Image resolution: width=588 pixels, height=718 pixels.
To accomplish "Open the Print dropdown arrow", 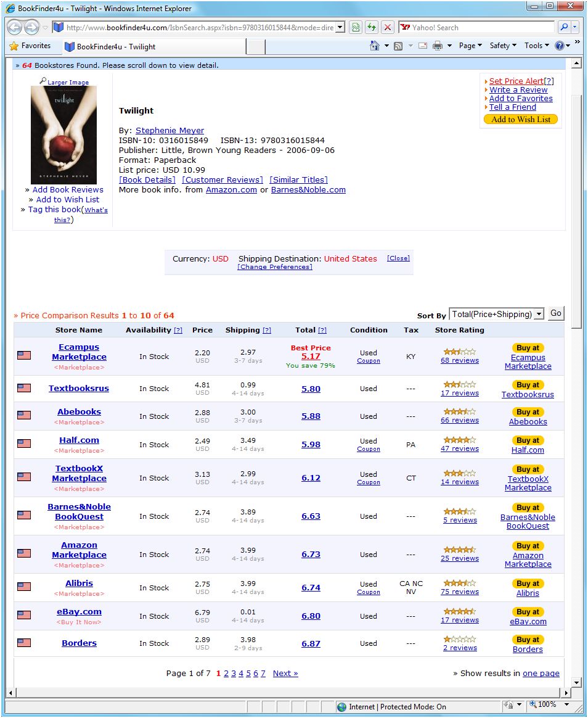I will [x=449, y=46].
